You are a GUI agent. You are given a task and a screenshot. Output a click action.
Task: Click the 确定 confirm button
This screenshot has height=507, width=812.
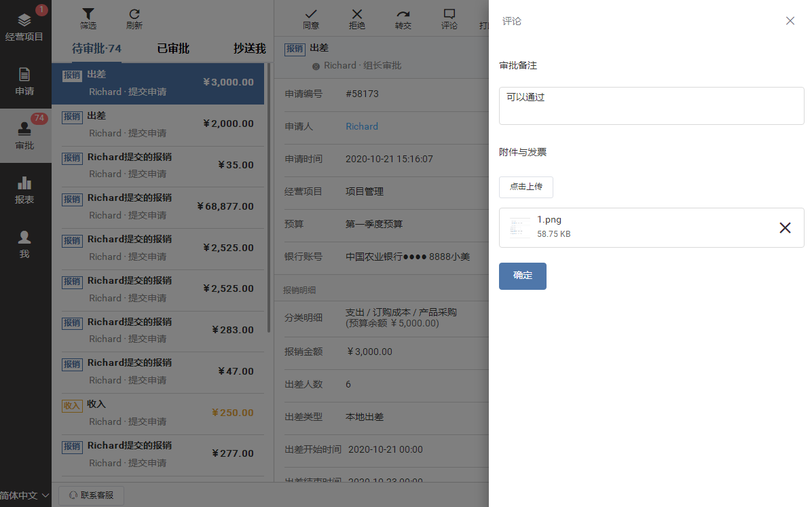pyautogui.click(x=522, y=276)
